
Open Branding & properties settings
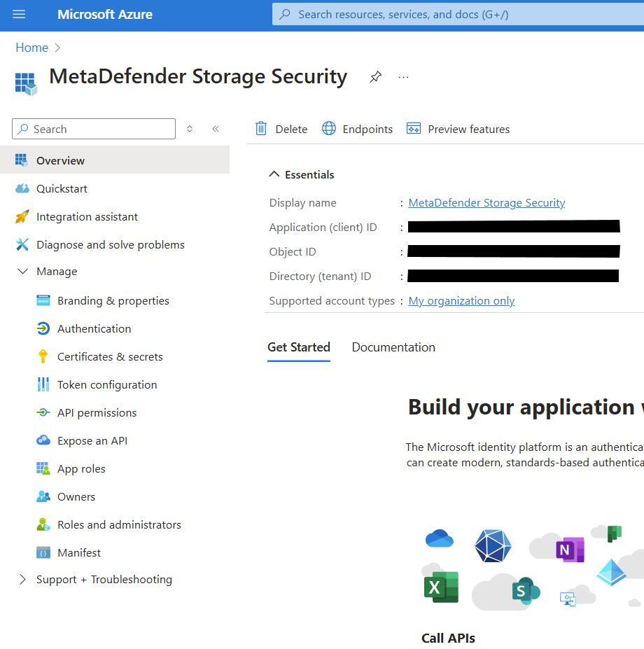[x=115, y=300]
